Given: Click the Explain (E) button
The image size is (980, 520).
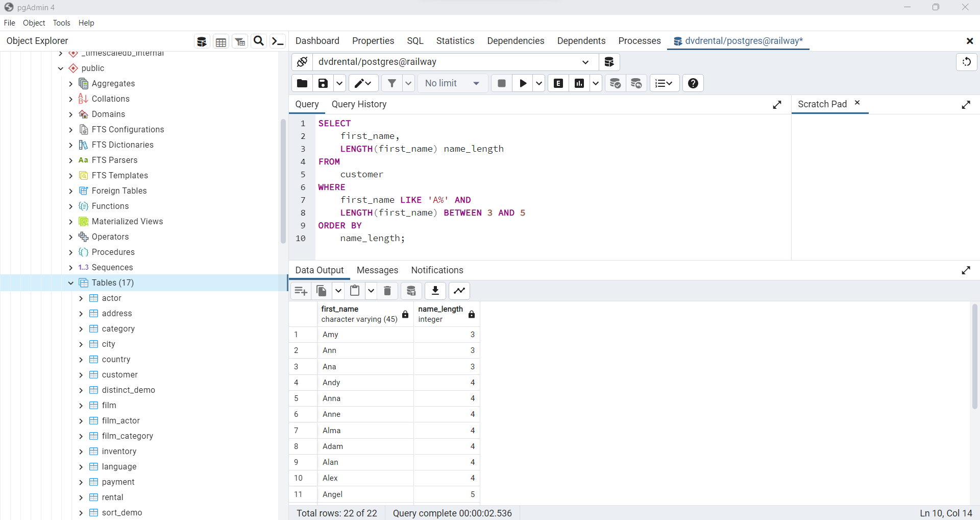Looking at the screenshot, I should (559, 83).
